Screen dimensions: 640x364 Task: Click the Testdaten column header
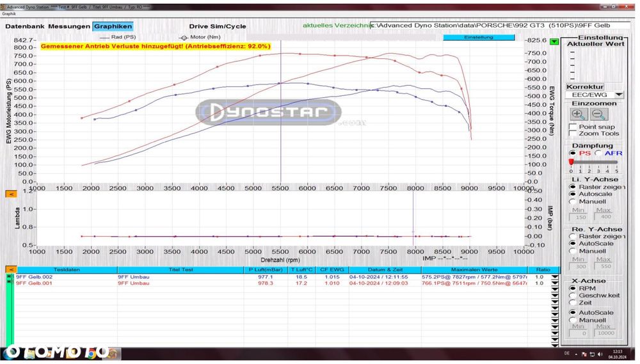pyautogui.click(x=67, y=270)
